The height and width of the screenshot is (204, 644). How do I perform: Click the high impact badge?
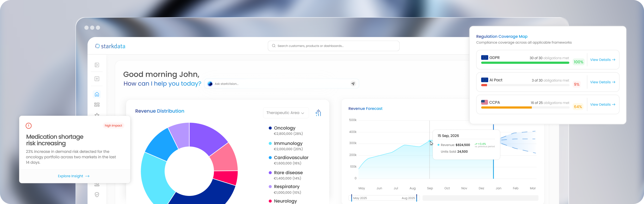pyautogui.click(x=113, y=125)
